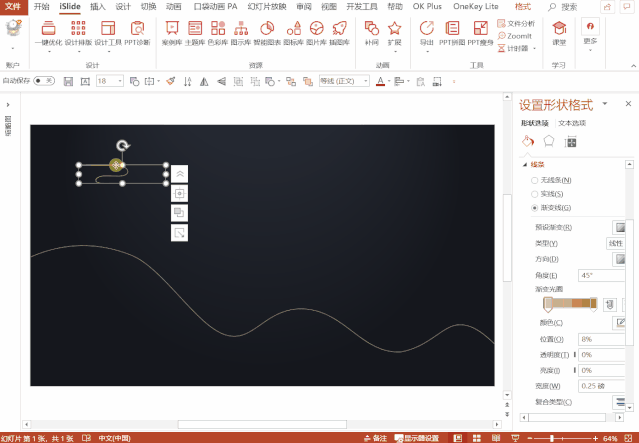Click 角度(E) 45° angle field
The height and width of the screenshot is (443, 639).
point(602,275)
